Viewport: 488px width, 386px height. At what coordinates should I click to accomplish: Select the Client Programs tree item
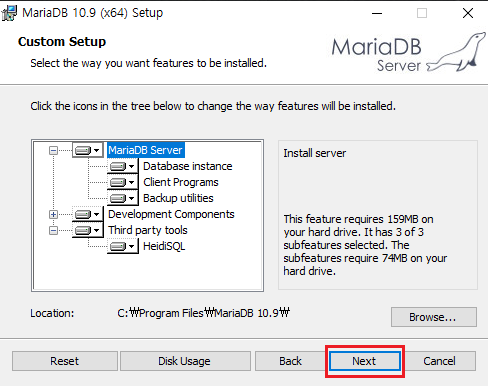[x=181, y=182]
